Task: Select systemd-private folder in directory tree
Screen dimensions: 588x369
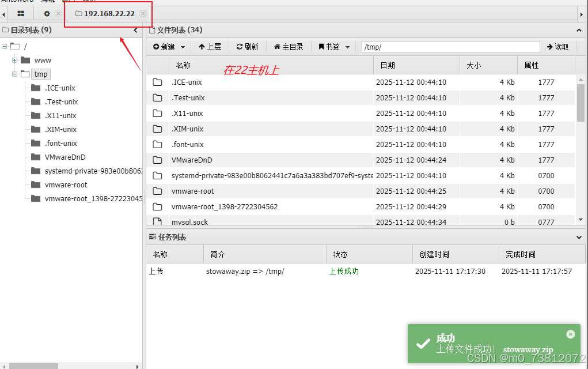Action: coord(93,171)
